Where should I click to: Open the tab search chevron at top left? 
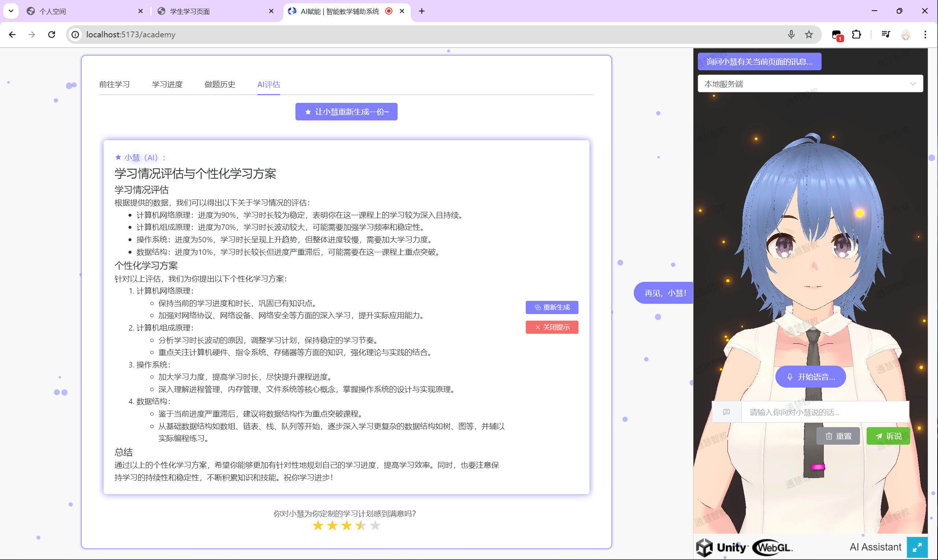coord(11,11)
